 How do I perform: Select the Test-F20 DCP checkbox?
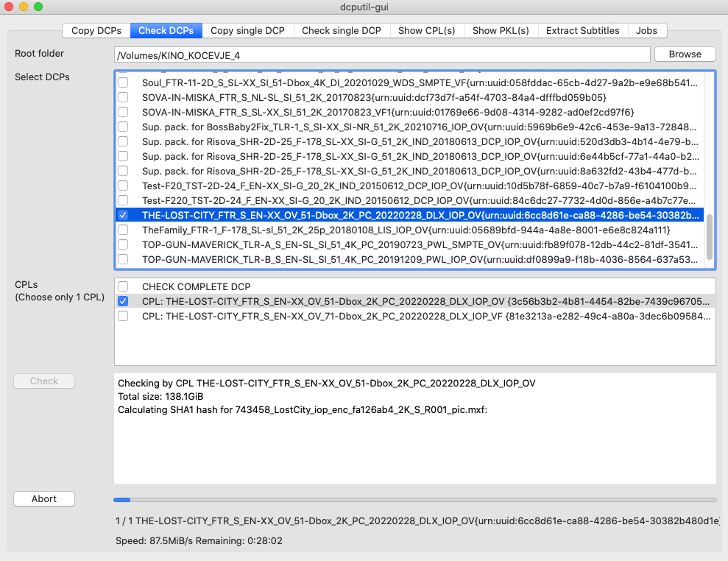124,186
